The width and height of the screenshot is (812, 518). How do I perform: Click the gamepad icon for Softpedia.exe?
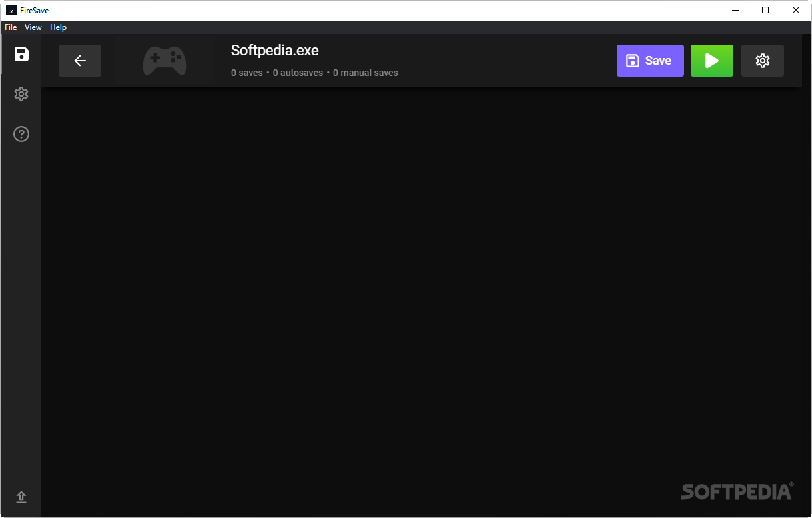pos(165,61)
